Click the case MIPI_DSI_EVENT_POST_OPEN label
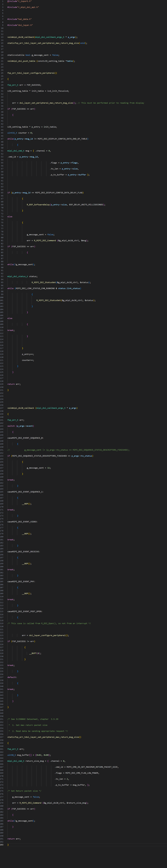167x868 pixels. (x=25, y=611)
